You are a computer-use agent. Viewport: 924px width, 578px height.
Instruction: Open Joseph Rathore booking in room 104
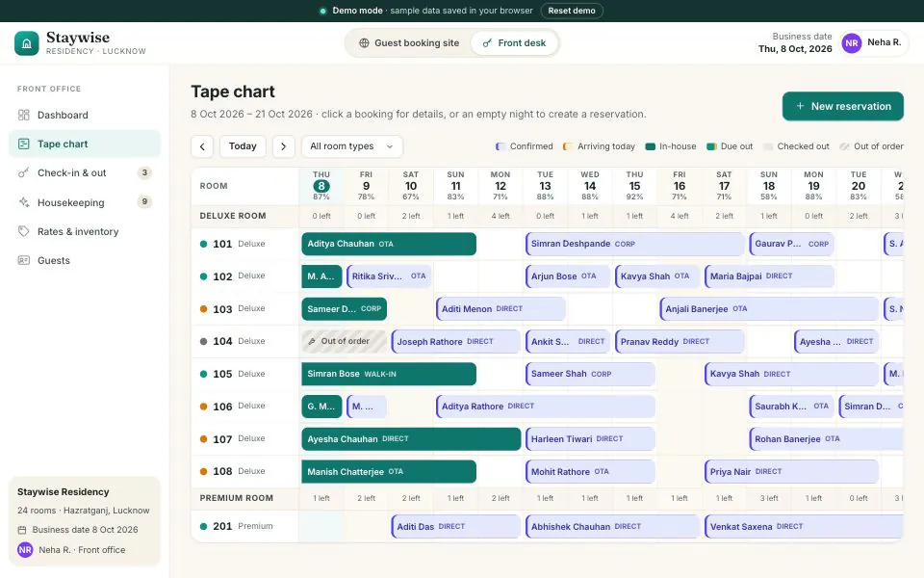[456, 341]
